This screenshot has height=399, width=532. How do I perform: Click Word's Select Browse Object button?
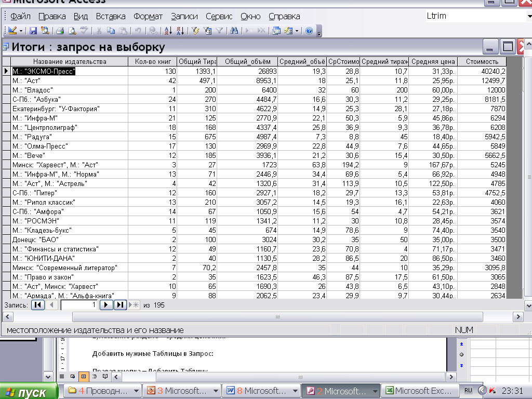point(461,354)
